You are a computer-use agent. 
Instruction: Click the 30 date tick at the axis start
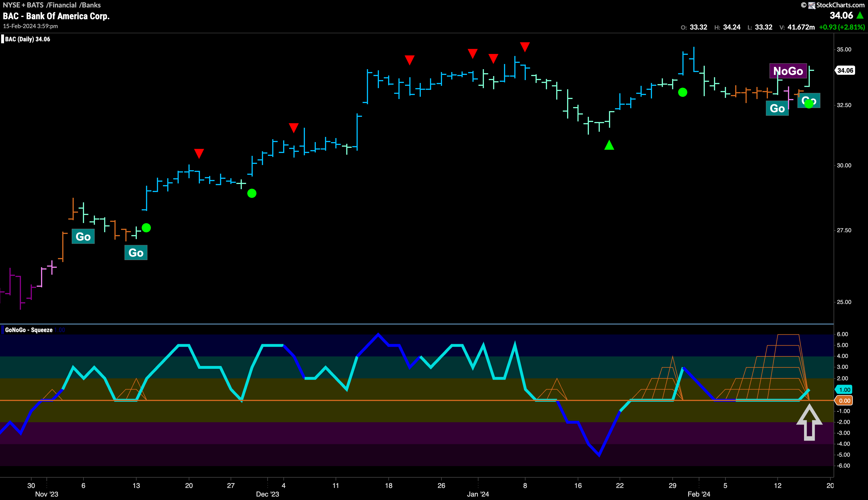point(31,486)
